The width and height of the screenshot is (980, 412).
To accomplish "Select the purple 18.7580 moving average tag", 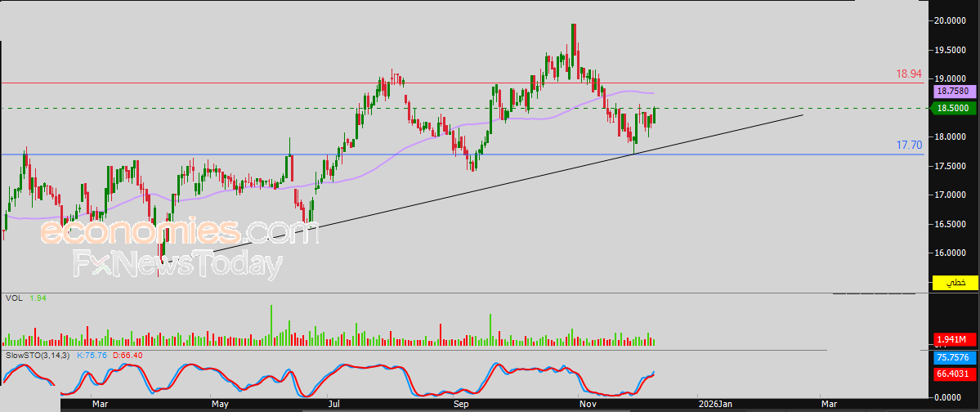I will (x=953, y=92).
